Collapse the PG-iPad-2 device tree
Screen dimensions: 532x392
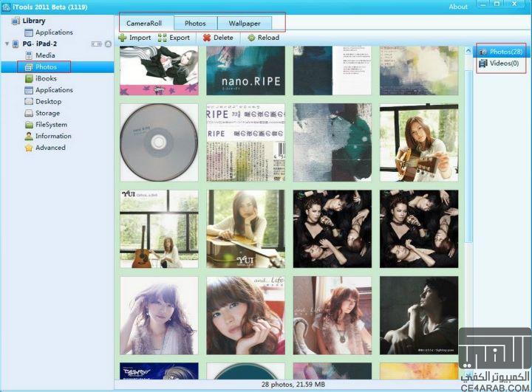(7, 44)
